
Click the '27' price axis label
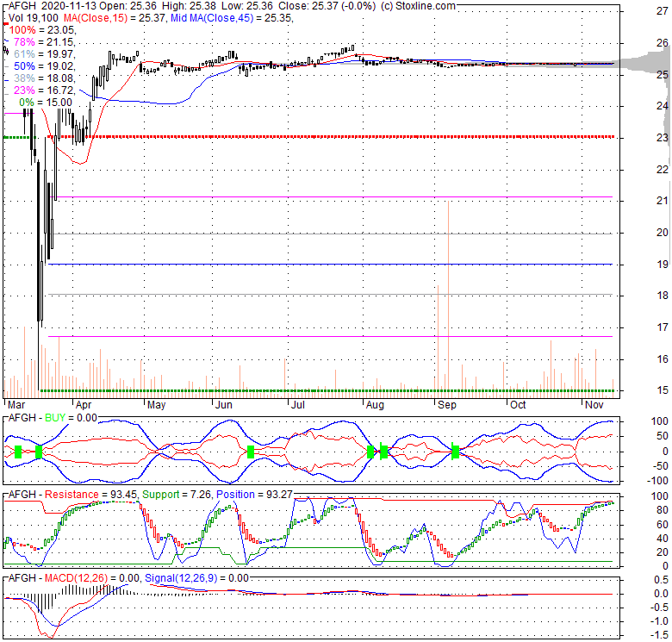(x=663, y=11)
